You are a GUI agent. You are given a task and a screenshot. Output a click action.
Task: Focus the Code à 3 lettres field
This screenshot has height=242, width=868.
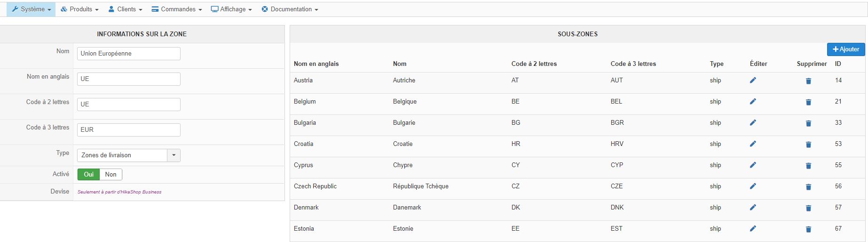tap(128, 130)
